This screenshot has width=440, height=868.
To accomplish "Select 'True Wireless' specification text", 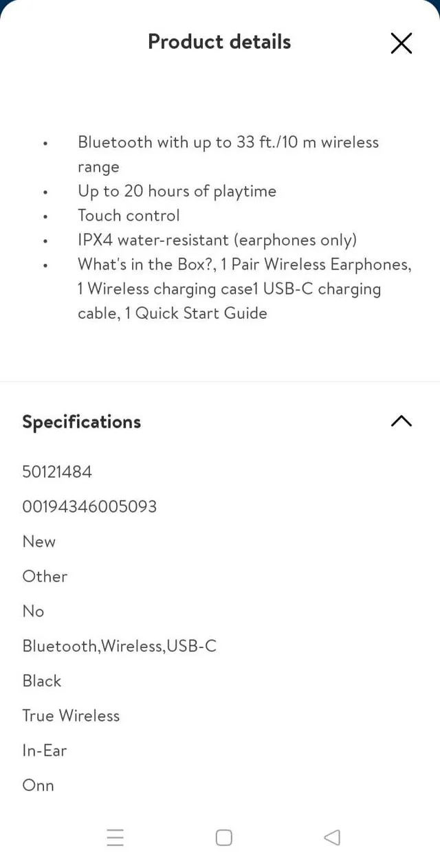I will click(x=71, y=715).
